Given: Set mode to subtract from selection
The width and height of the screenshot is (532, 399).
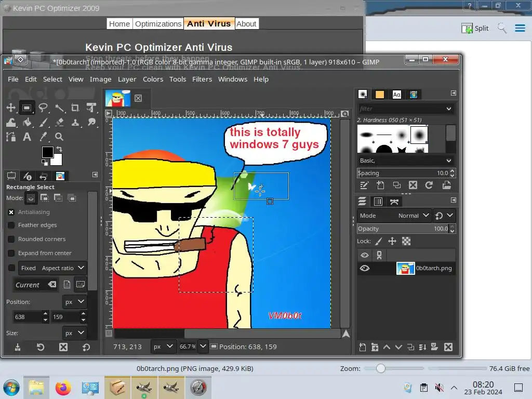Looking at the screenshot, I should coord(58,198).
